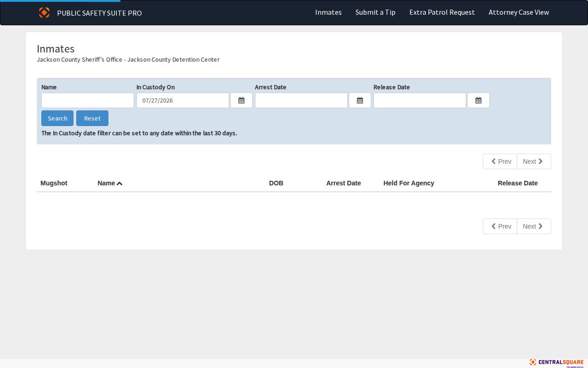Open the Submit a Tip page
This screenshot has width=588, height=368.
pos(375,12)
